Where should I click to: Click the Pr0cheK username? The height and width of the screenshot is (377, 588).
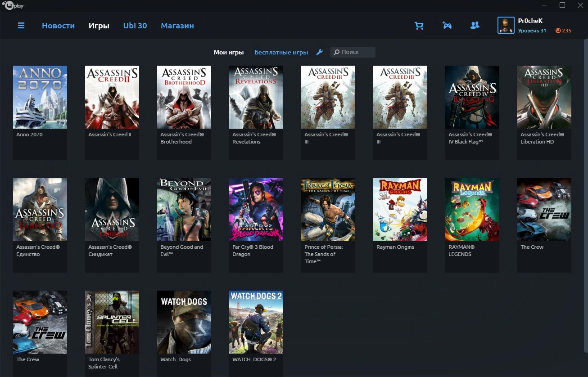click(530, 21)
